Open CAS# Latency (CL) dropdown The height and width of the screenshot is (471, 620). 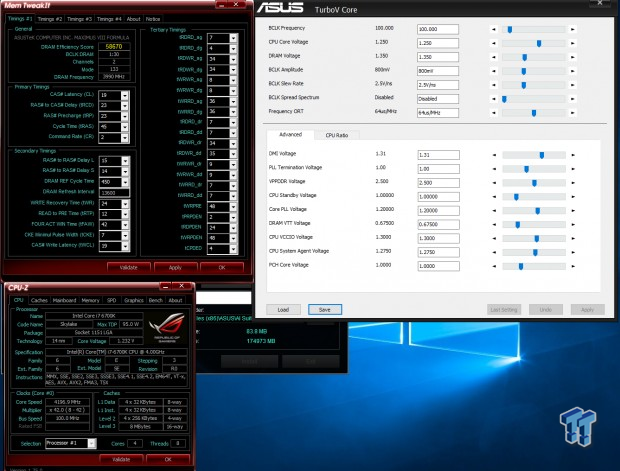click(125, 95)
